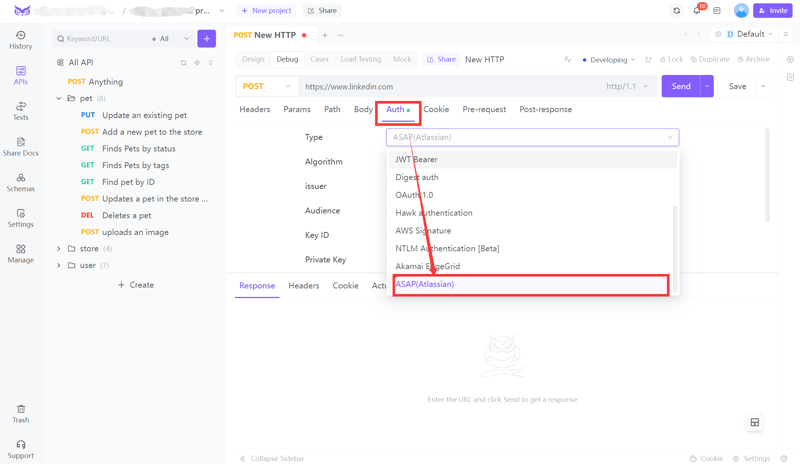Select NTLM Authentication [Beta] option

click(532, 249)
